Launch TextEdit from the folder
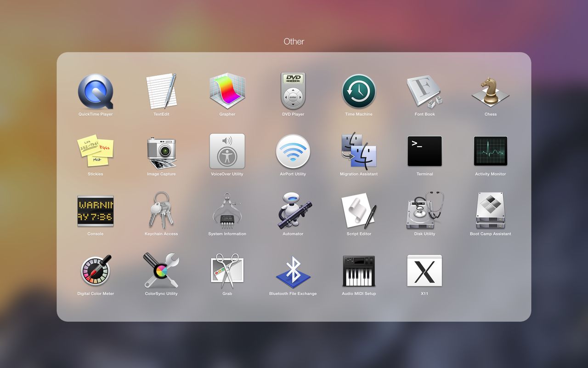The height and width of the screenshot is (368, 588). click(161, 92)
